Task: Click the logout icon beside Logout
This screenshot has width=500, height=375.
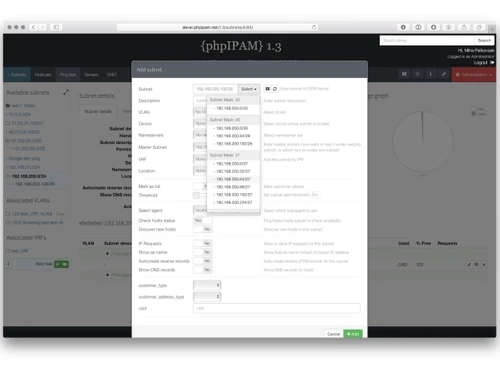Action: pos(492,62)
